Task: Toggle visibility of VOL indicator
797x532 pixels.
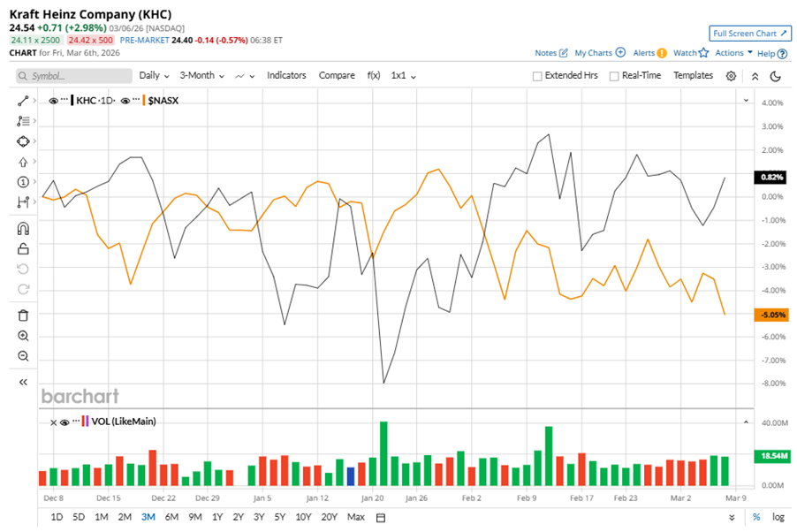Action: 65,422
